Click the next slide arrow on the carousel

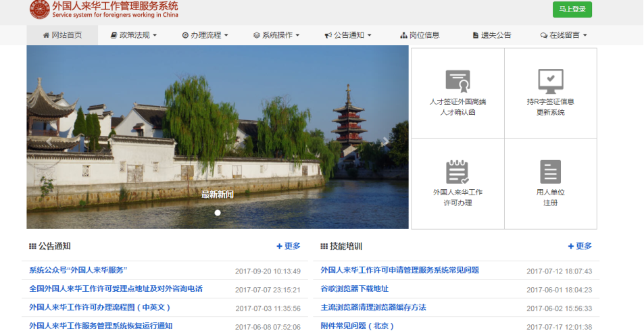pos(386,141)
